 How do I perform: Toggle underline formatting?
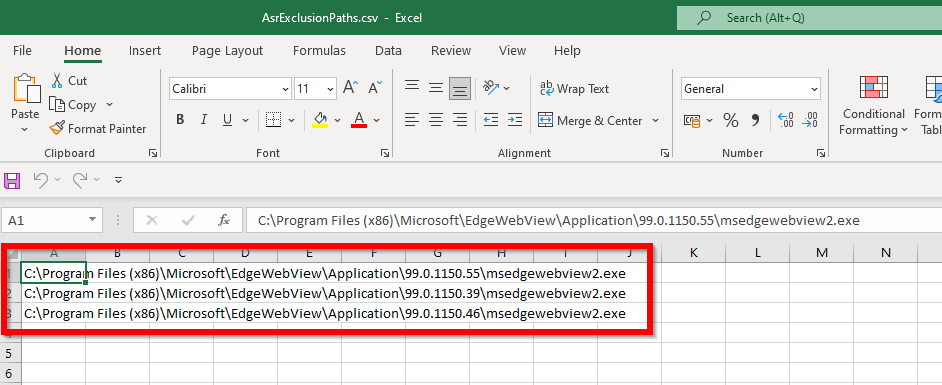227,120
